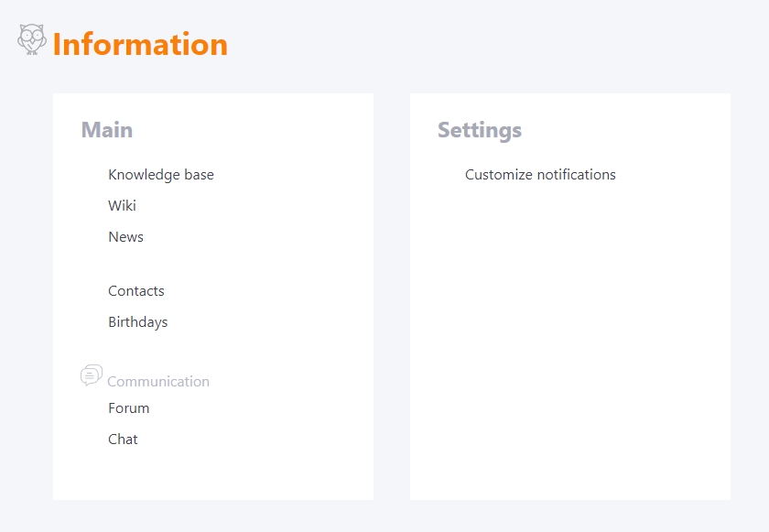Screen dimensions: 769x532
Task: Click the front speech bubble beside Communication
Action: pos(91,376)
